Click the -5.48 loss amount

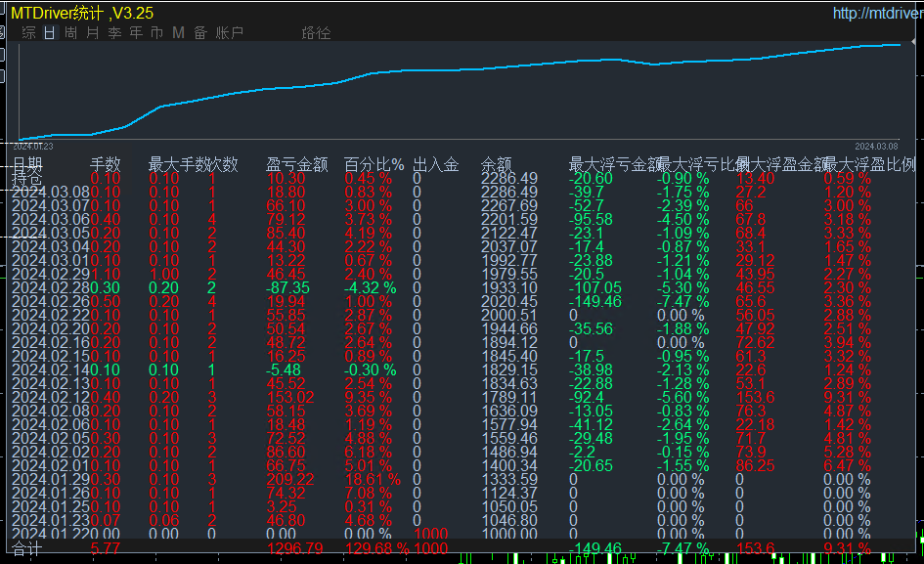[x=284, y=369]
